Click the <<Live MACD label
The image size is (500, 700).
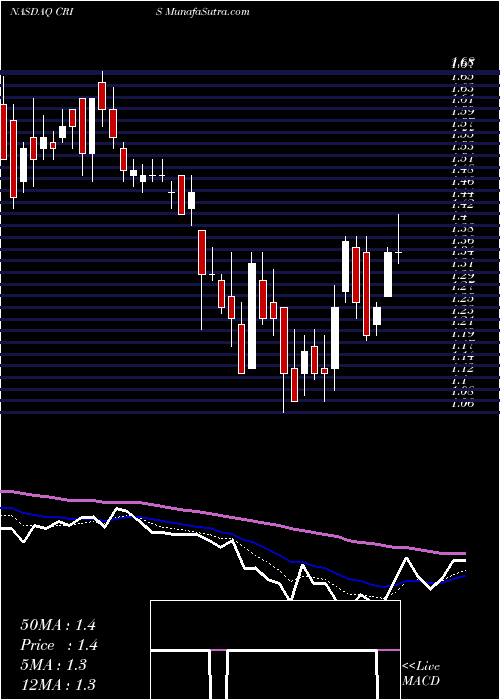(x=421, y=674)
